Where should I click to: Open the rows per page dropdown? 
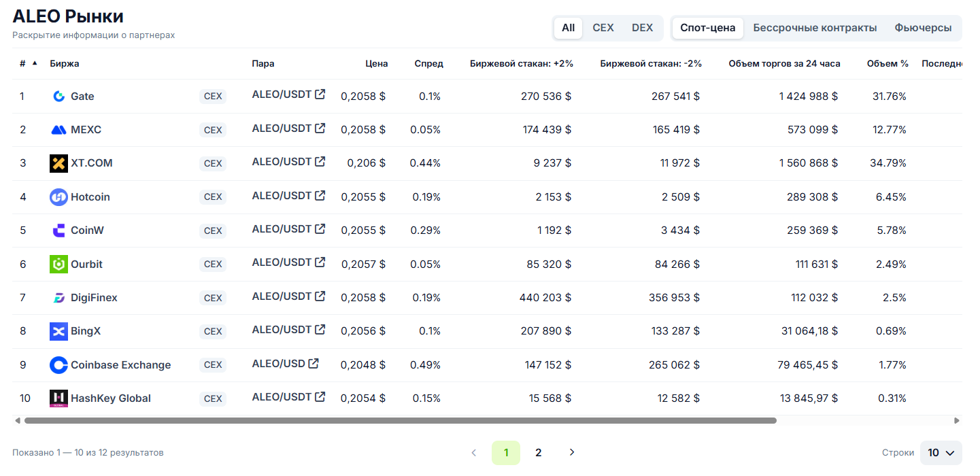point(941,453)
